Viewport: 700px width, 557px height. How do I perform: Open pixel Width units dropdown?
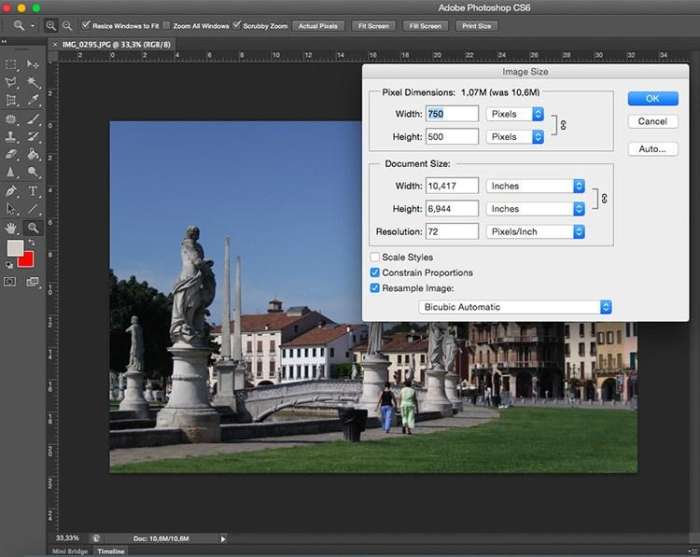point(515,114)
